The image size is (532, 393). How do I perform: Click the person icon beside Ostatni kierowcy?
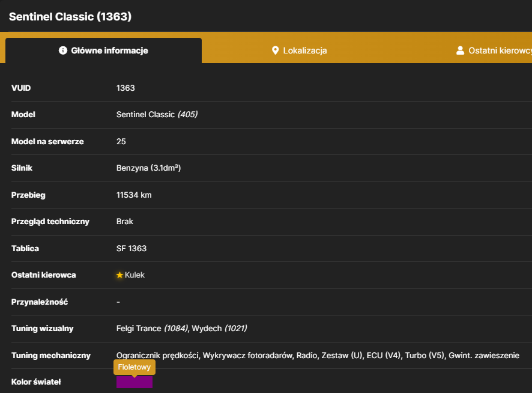point(460,50)
